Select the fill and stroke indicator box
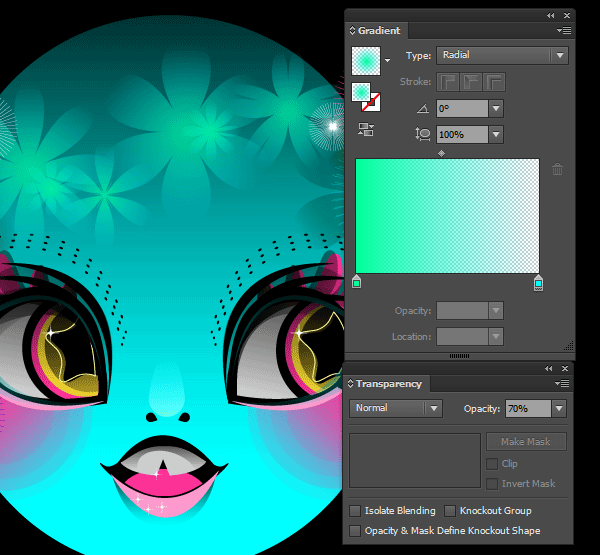The height and width of the screenshot is (555, 600). click(x=363, y=97)
